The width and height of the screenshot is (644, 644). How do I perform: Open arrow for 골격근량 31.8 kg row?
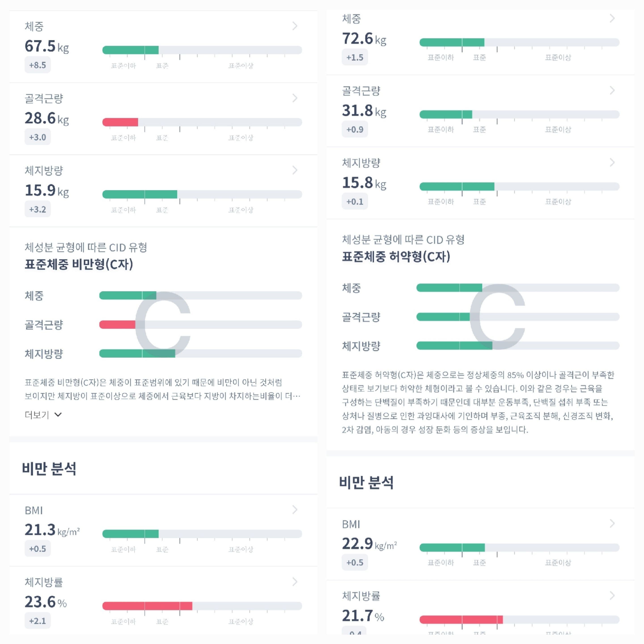click(612, 90)
